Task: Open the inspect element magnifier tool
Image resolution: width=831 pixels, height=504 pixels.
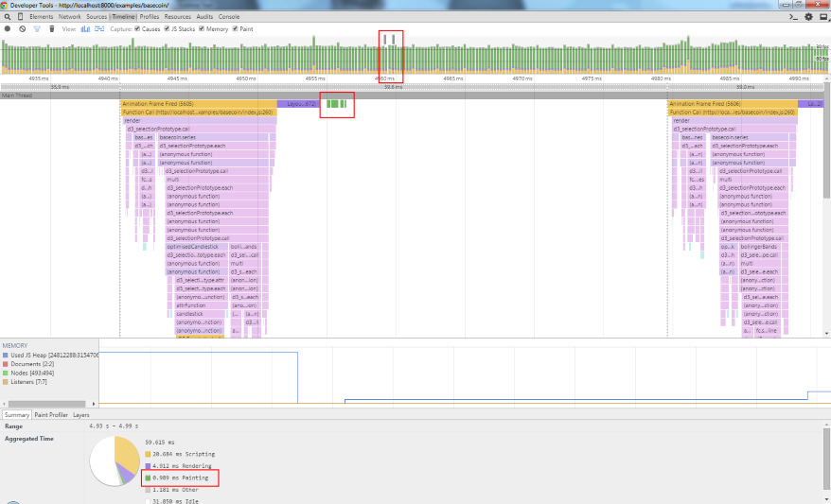Action: pos(7,17)
